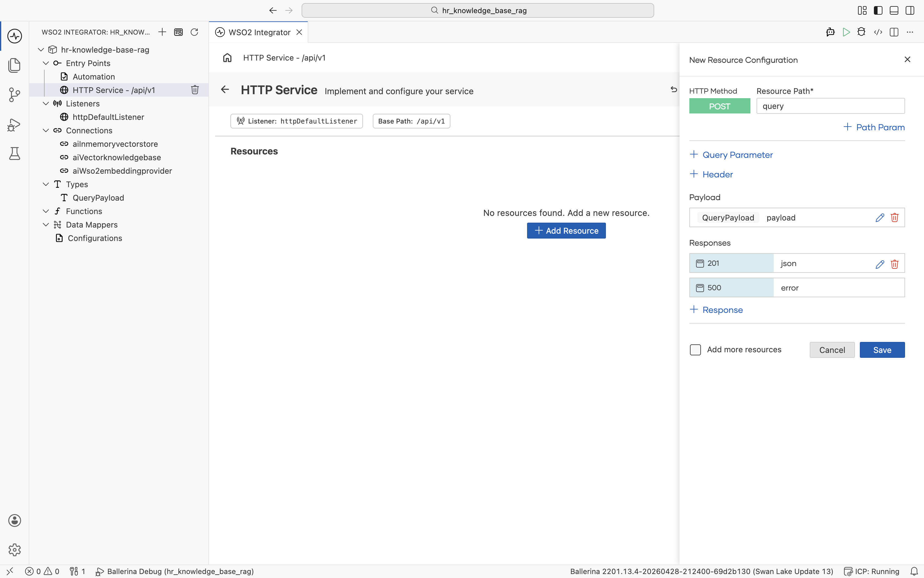Image resolution: width=924 pixels, height=578 pixels.
Task: Collapse the Entry Points section
Action: point(46,63)
